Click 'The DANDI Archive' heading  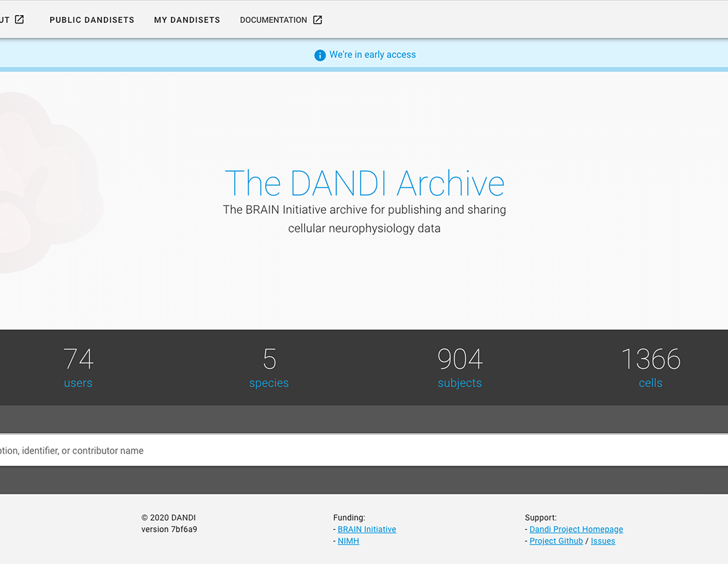coord(365,183)
